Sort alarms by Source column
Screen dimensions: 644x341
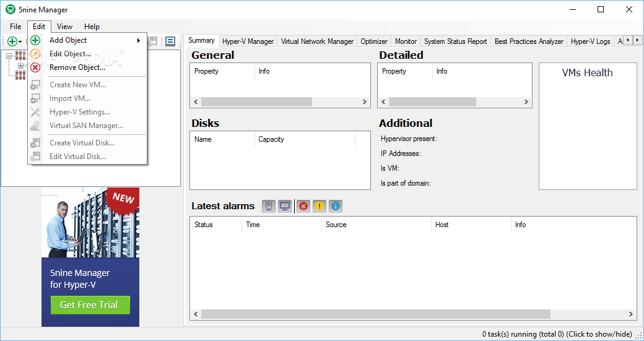point(376,225)
